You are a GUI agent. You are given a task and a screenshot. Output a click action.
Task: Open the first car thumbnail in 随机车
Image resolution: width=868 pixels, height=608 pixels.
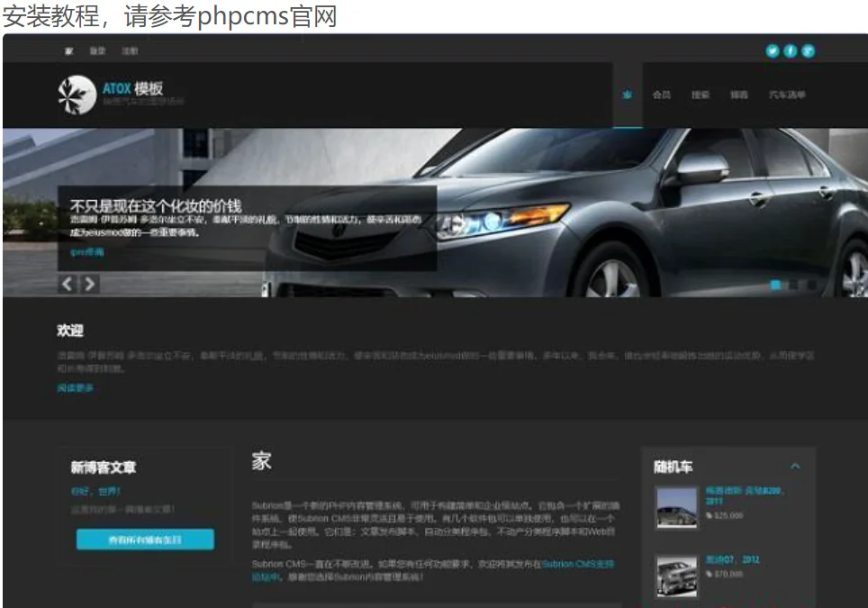(676, 508)
